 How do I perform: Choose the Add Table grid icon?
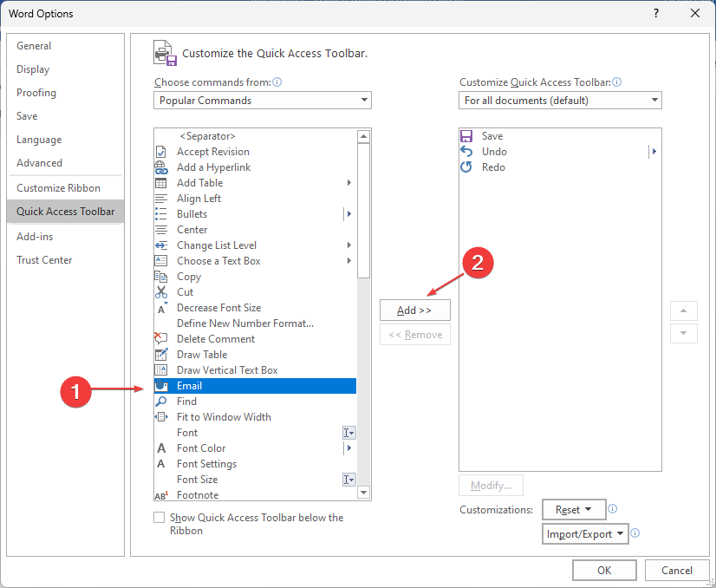160,183
